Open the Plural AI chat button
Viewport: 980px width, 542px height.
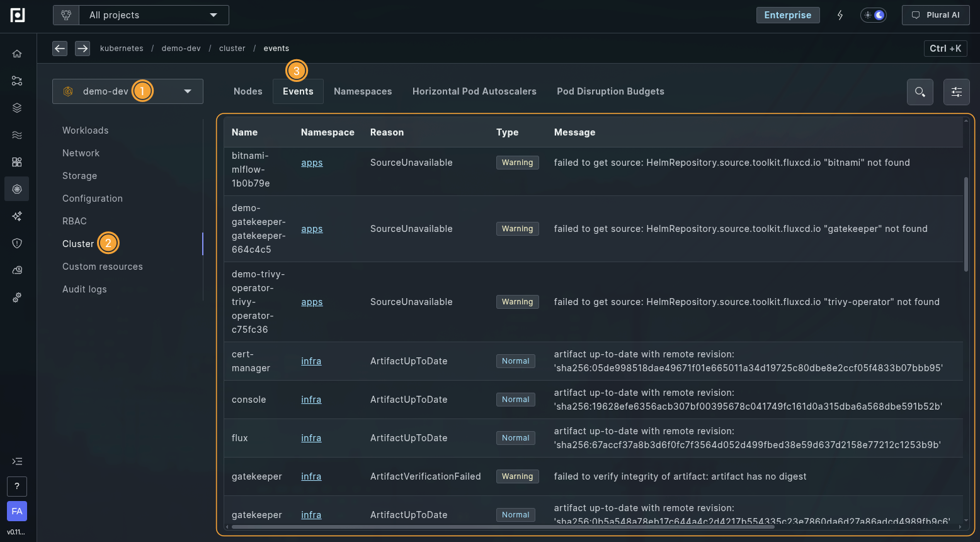point(935,15)
